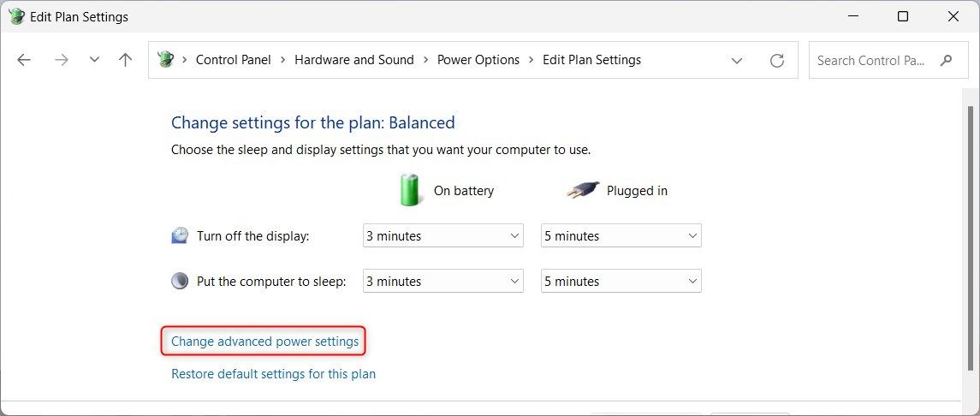Navigate to Hardware and Sound breadcrumb
This screenshot has height=416, width=980.
pos(354,60)
